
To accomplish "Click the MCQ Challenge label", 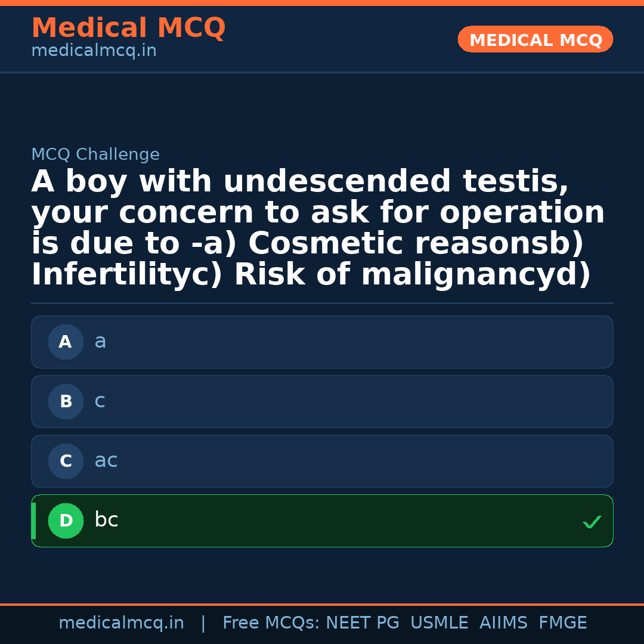I will (95, 154).
